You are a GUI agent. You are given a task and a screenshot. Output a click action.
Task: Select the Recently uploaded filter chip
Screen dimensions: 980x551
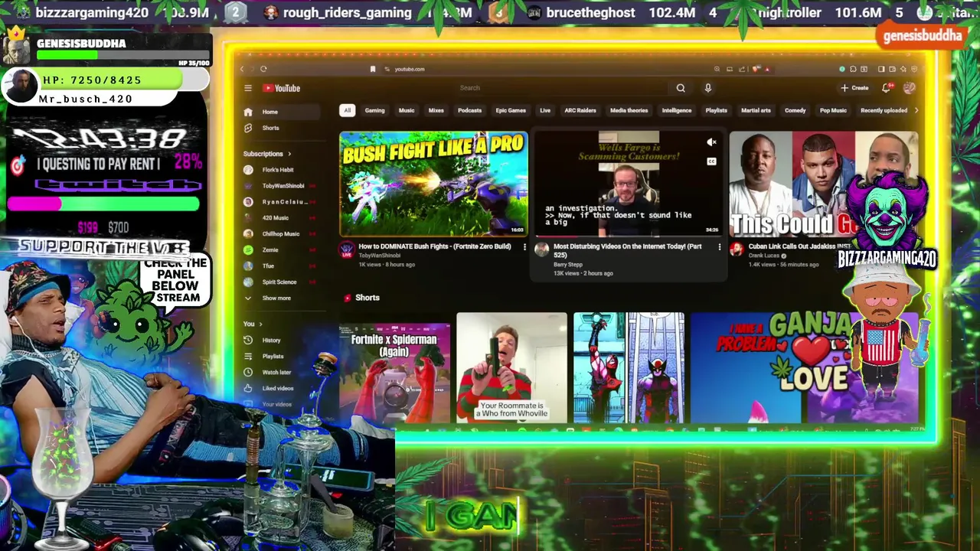[884, 110]
